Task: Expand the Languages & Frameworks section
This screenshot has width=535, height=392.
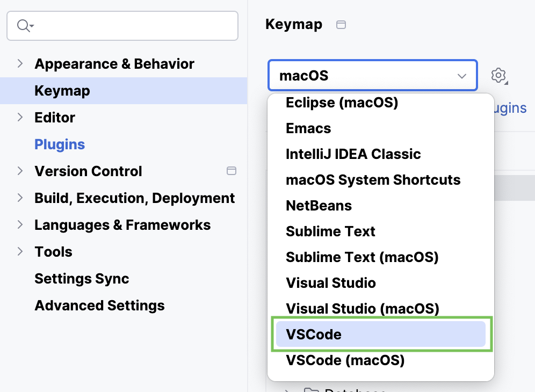Action: [19, 224]
